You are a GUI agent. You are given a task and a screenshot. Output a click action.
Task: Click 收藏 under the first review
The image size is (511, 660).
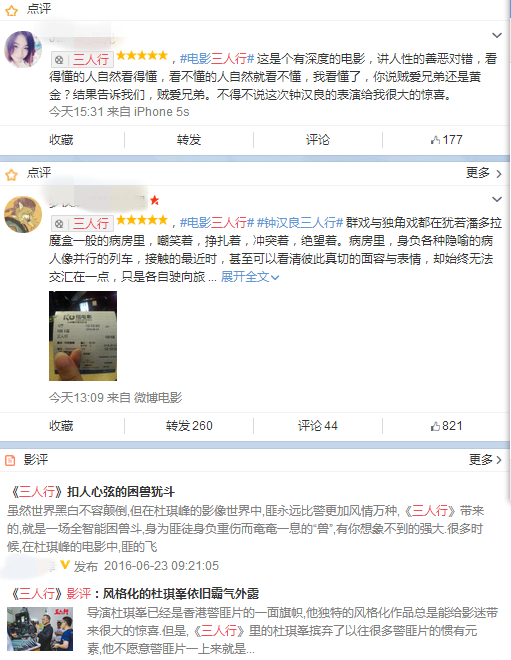pyautogui.click(x=61, y=140)
